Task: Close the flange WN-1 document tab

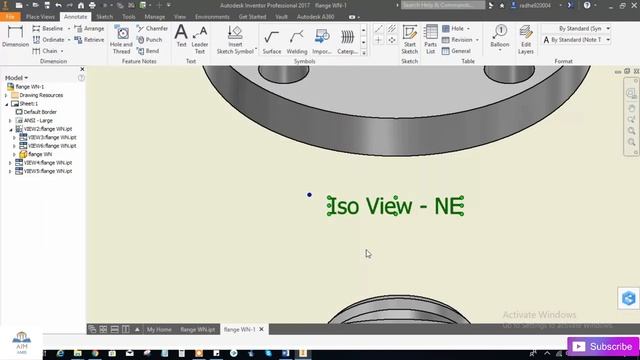Action: (262, 329)
